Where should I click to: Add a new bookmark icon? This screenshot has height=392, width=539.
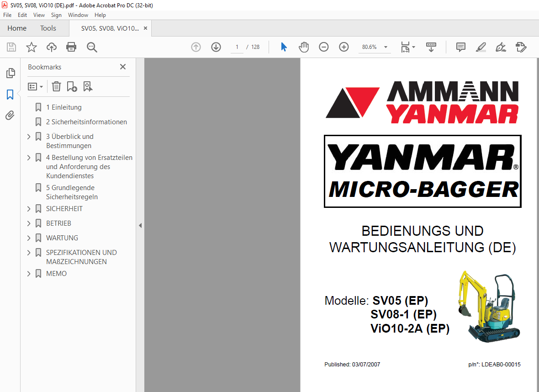coord(72,86)
